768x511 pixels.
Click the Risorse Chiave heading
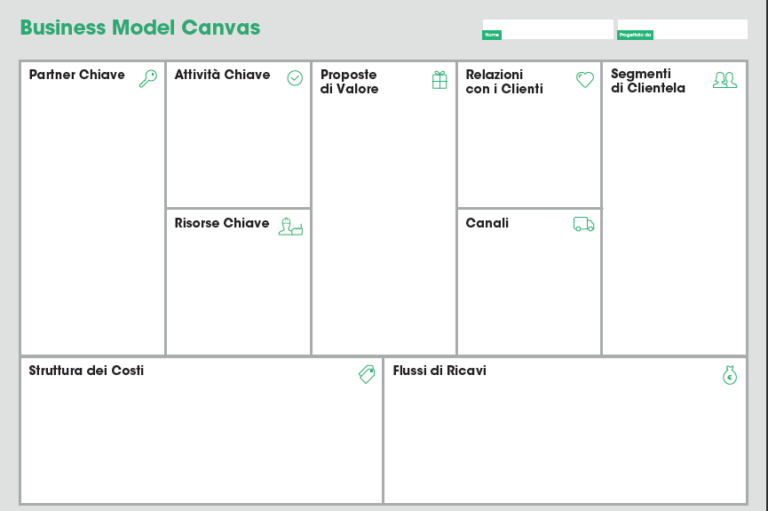click(x=222, y=223)
